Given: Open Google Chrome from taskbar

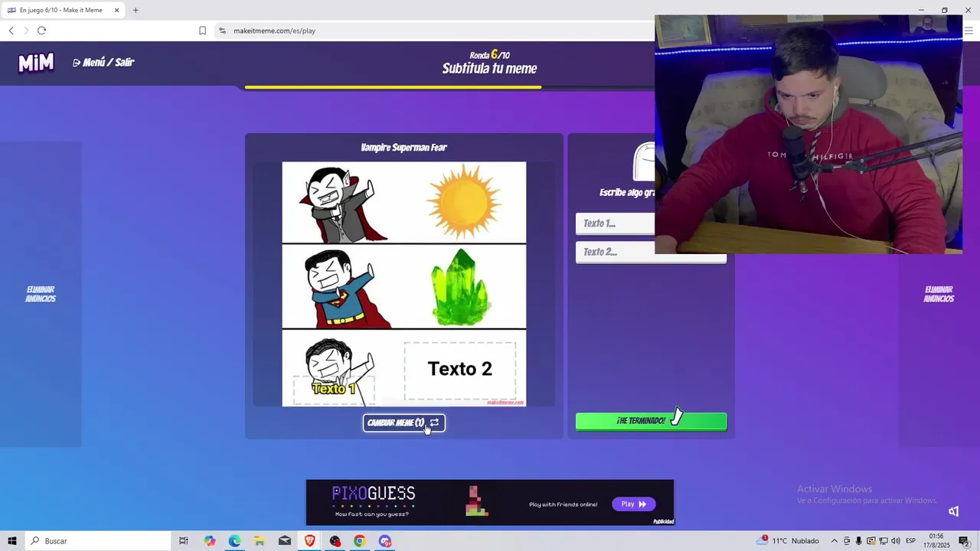Looking at the screenshot, I should (360, 541).
